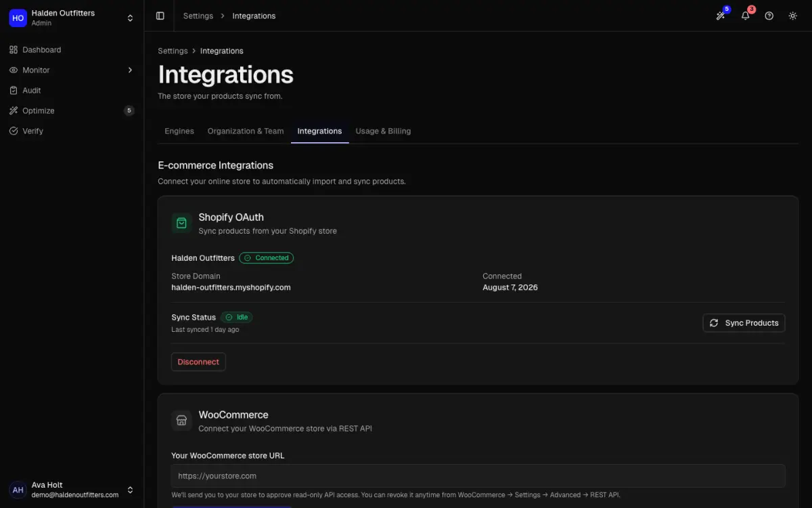The image size is (812, 508).
Task: Click the Sync Products button
Action: tap(744, 323)
